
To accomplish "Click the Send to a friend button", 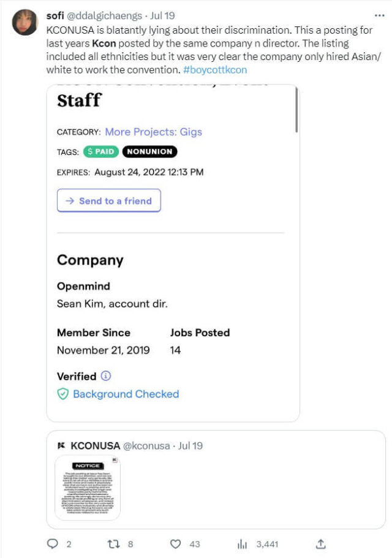I will 109,200.
